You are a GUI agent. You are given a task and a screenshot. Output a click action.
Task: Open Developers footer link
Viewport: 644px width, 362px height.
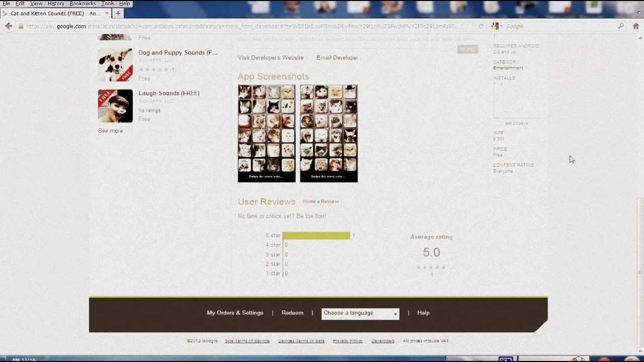point(383,341)
